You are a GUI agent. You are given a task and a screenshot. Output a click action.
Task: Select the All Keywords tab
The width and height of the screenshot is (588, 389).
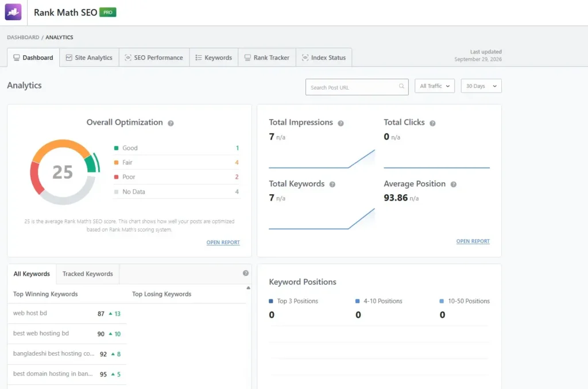[x=32, y=274]
